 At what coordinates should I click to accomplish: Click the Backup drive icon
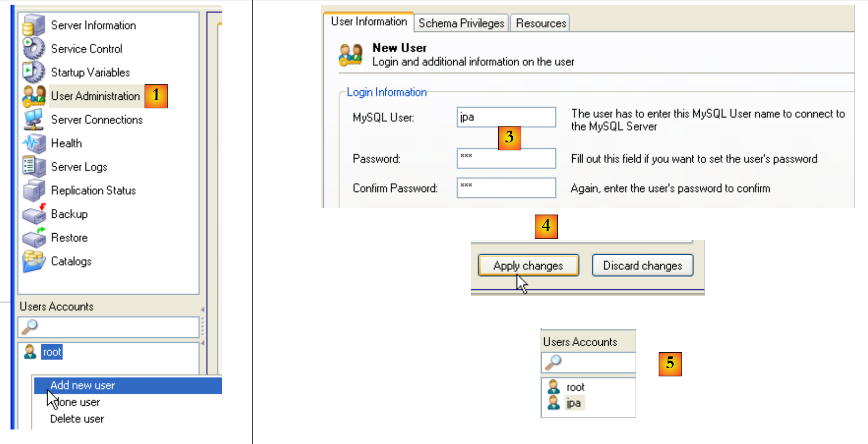[x=33, y=214]
